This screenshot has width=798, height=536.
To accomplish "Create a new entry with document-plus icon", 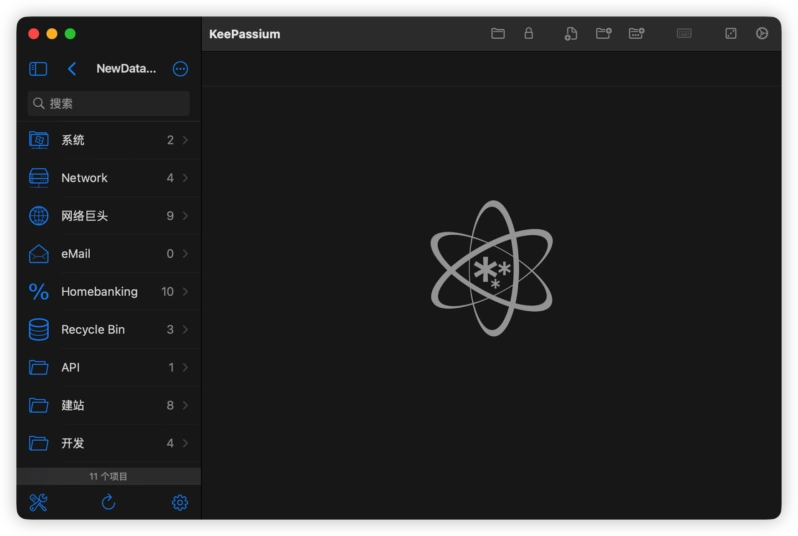I will 571,34.
